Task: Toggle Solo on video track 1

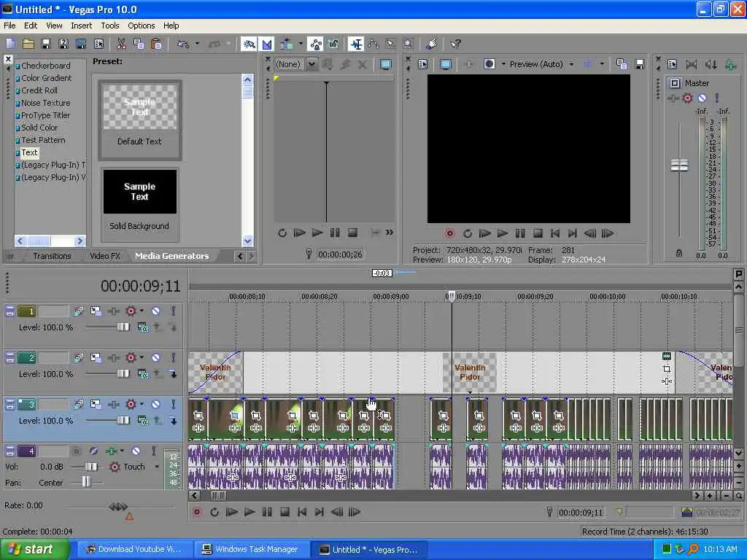Action: [x=173, y=311]
